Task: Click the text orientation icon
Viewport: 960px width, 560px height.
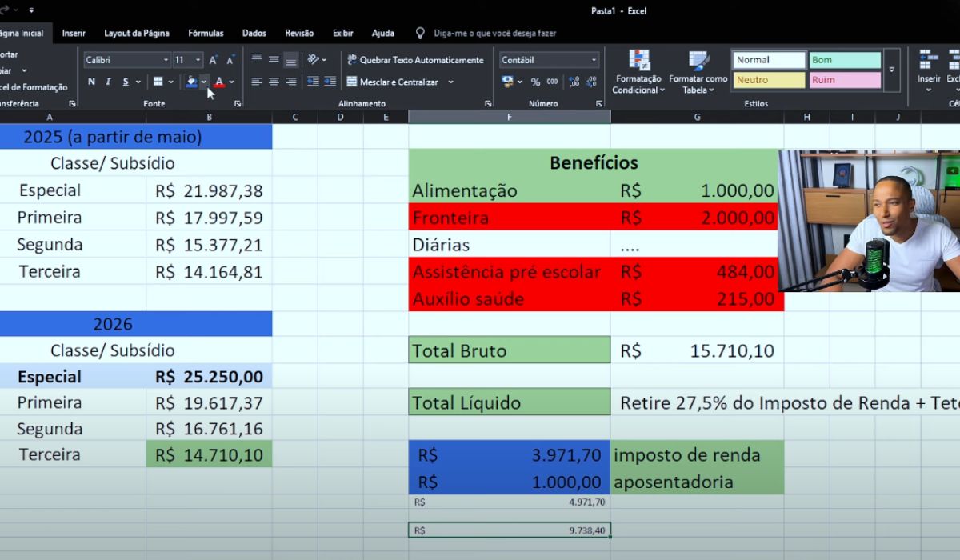Action: [x=314, y=60]
